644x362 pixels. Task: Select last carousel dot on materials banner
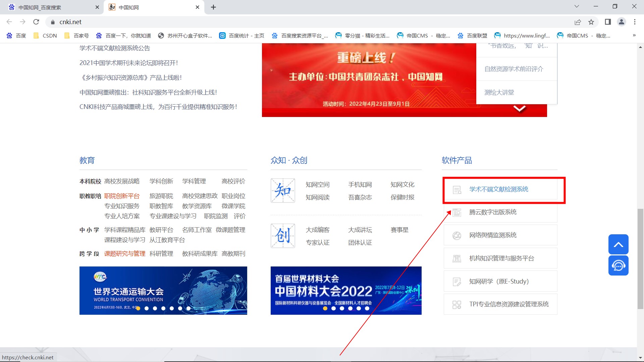pyautogui.click(x=367, y=308)
